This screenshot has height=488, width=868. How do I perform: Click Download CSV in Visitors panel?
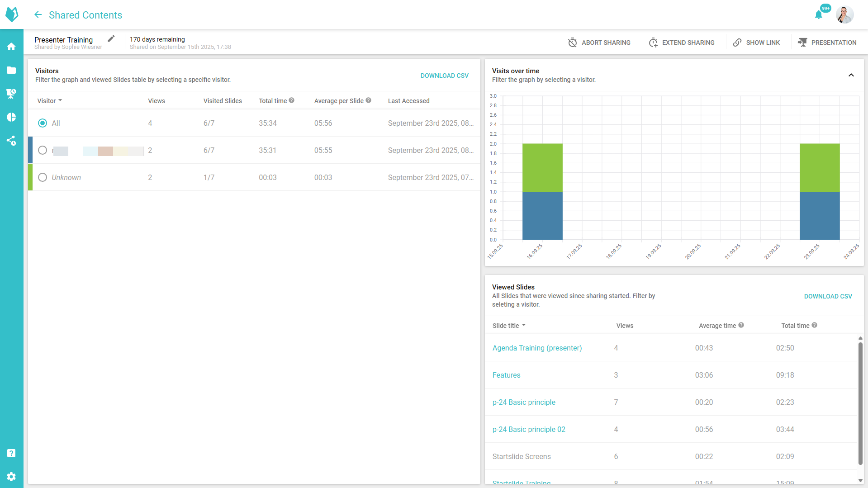point(444,76)
